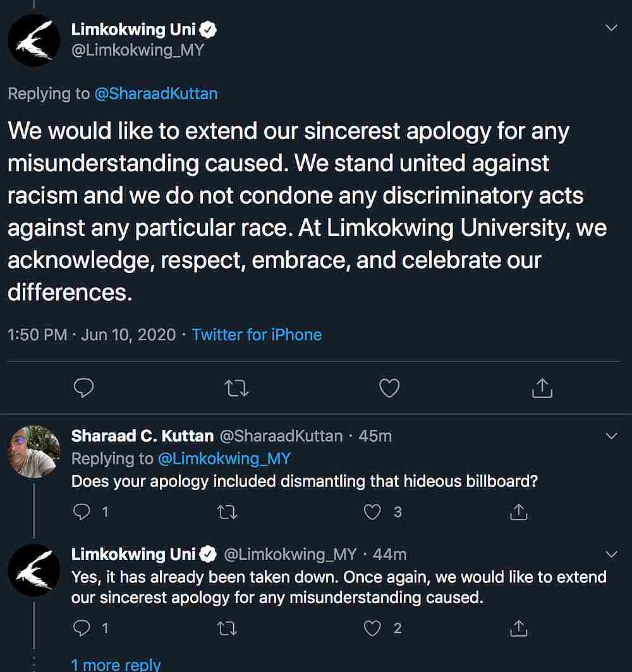Like the 'taken down' reply tweet
The width and height of the screenshot is (632, 672).
372,628
